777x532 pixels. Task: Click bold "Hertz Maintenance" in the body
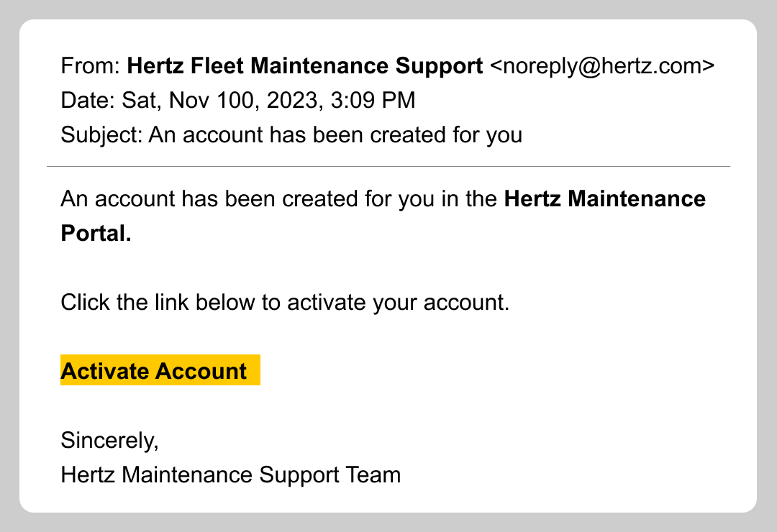click(604, 198)
